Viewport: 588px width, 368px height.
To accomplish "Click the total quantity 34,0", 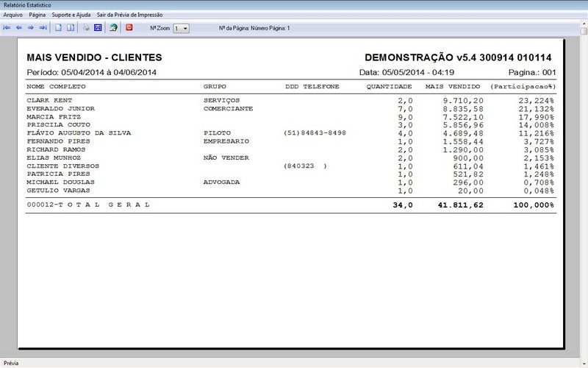I will pos(403,205).
